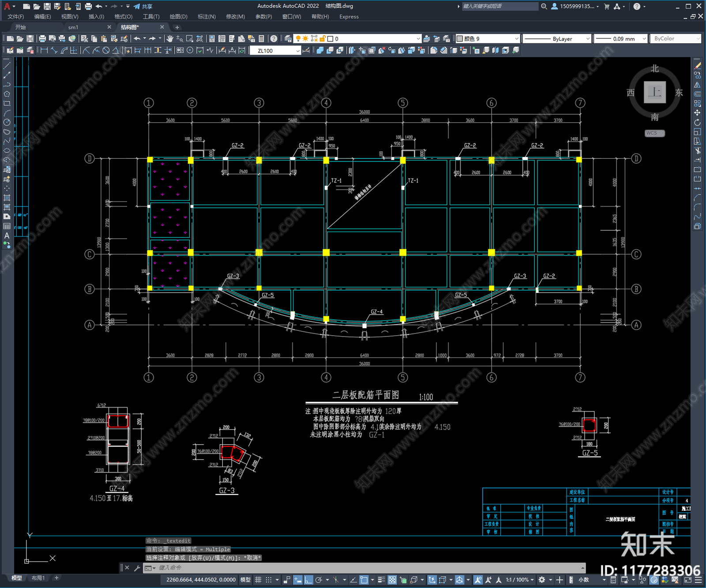
Task: Open the Autodesk App Store cart icon
Action: (x=607, y=6)
